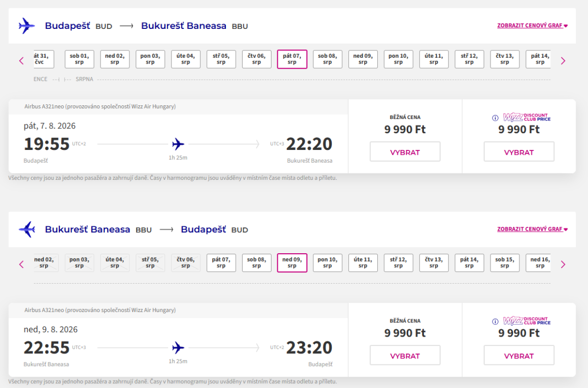Screen dimensions: 588x388
Task: Choose return Wizz Discount Club price (Vybrat)
Action: click(519, 356)
